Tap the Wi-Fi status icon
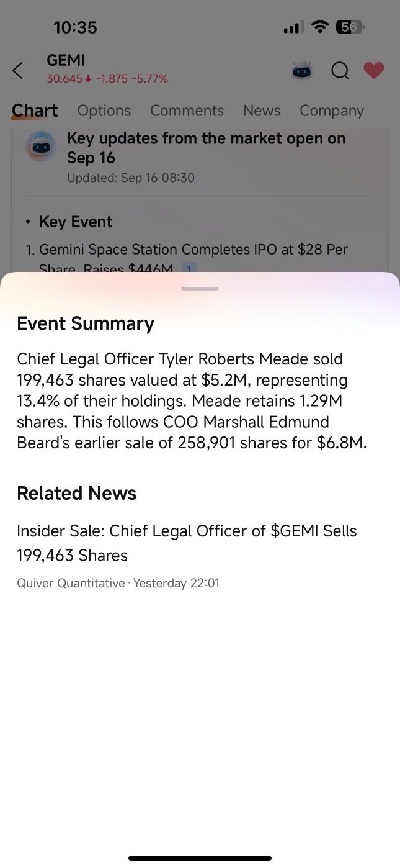 (320, 27)
